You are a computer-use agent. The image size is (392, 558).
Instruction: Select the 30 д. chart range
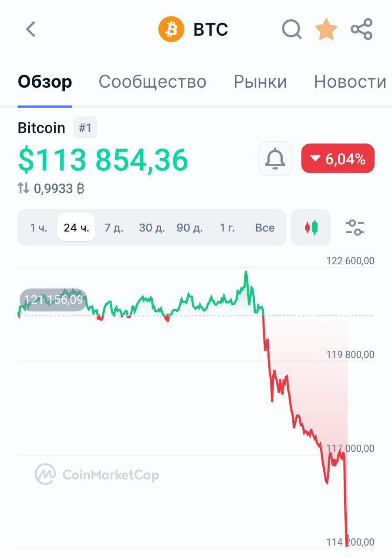pos(152,228)
